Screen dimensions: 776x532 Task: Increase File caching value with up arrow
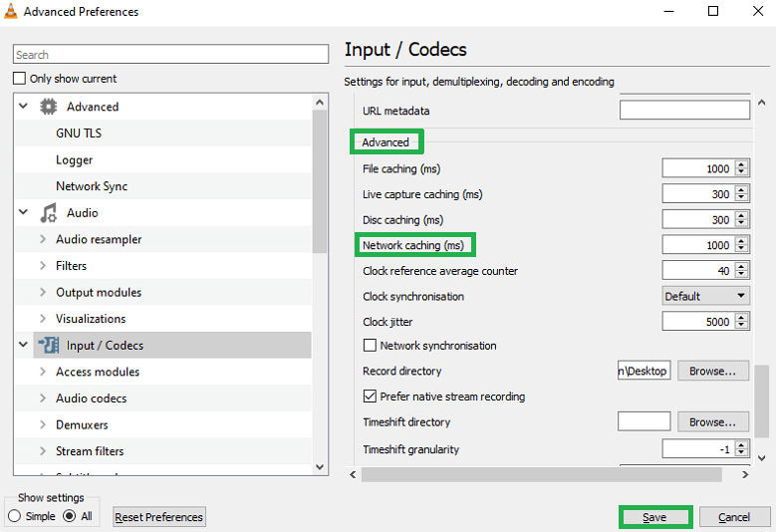741,164
